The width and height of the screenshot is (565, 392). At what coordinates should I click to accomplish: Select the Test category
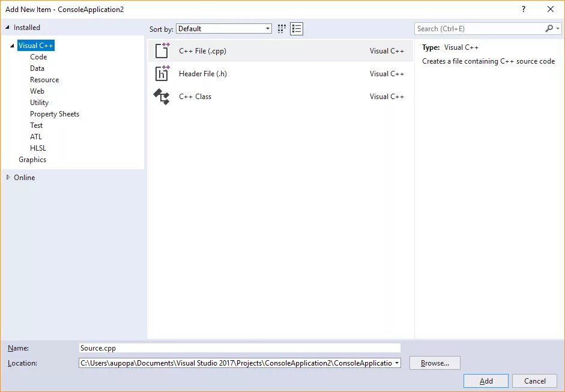(x=36, y=125)
